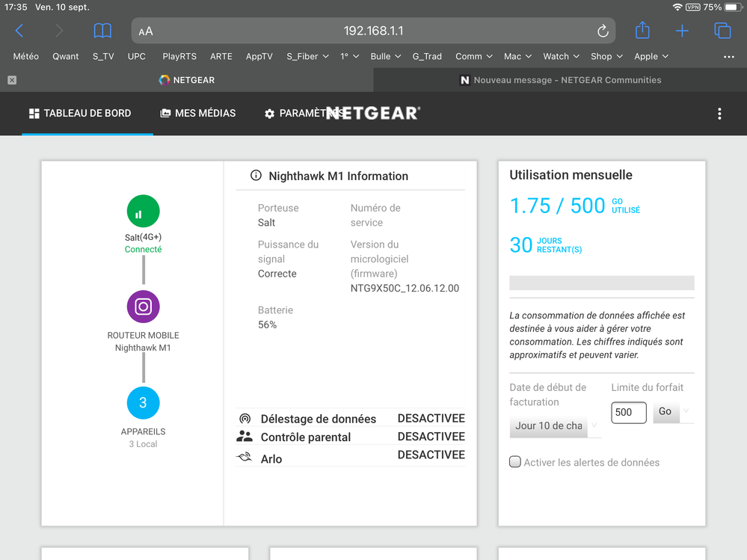Viewport: 747px width, 560px height.
Task: Click the settings gear icon in Paramètres
Action: [x=270, y=114]
